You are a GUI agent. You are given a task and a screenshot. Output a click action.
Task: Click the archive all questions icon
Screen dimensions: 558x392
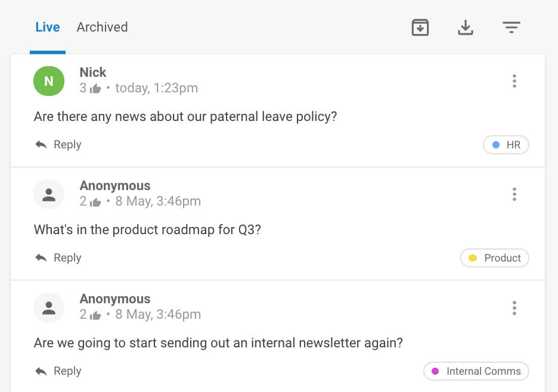pos(420,27)
